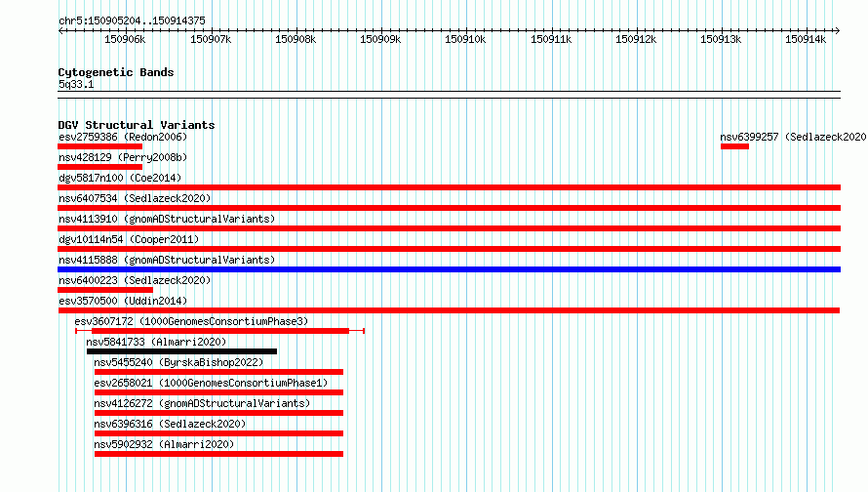Click the 150911k ruler label
The height and width of the screenshot is (492, 868).
click(x=551, y=39)
